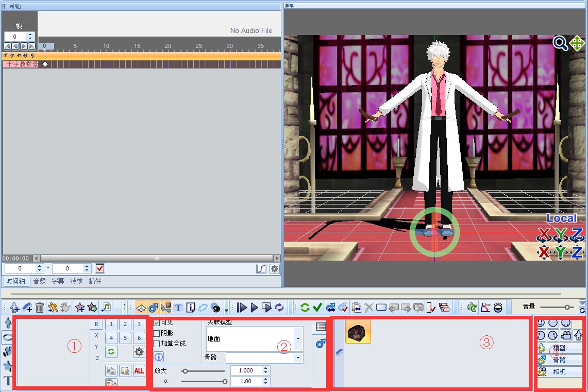This screenshot has height=392, width=588.
Task: Click the 相机 camera button
Action: click(560, 372)
